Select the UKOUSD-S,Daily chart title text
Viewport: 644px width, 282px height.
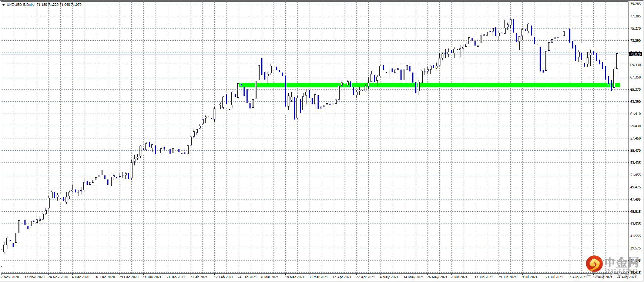[21, 5]
